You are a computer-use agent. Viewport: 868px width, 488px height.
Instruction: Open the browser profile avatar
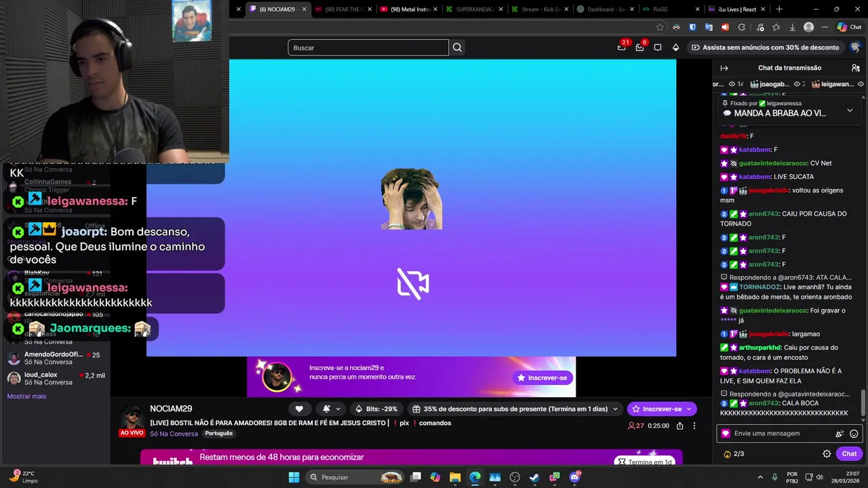[808, 27]
